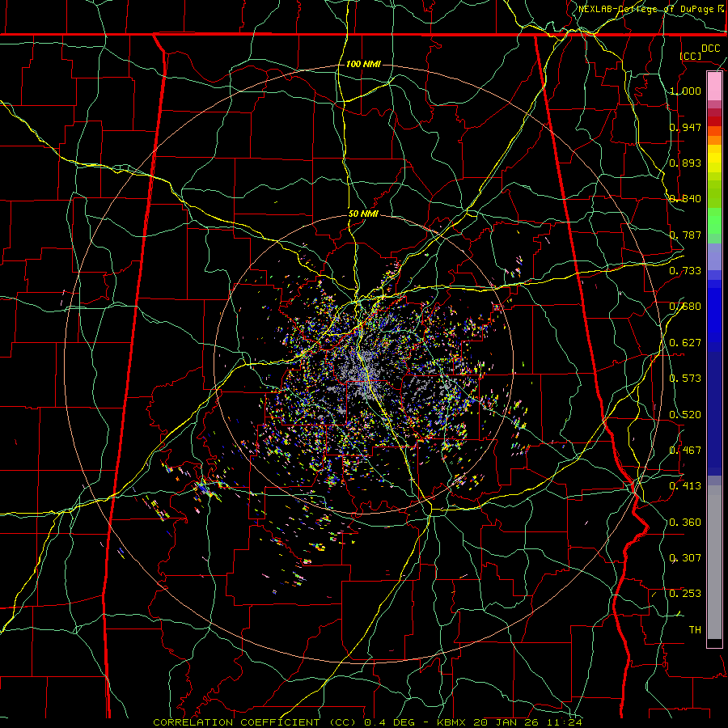Click the 0.627 scale value
The width and height of the screenshot is (728, 728).
[x=685, y=343]
